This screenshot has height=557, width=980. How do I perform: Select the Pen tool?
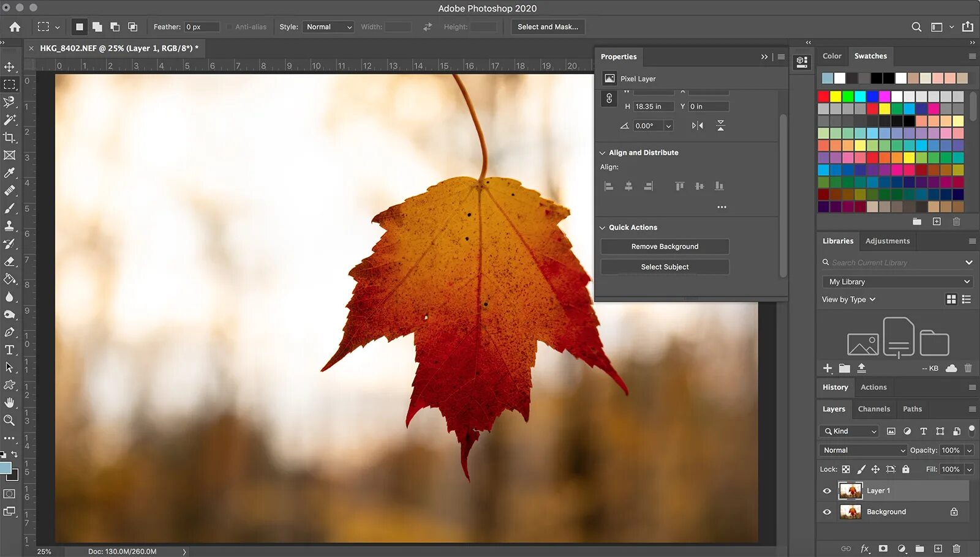(9, 332)
